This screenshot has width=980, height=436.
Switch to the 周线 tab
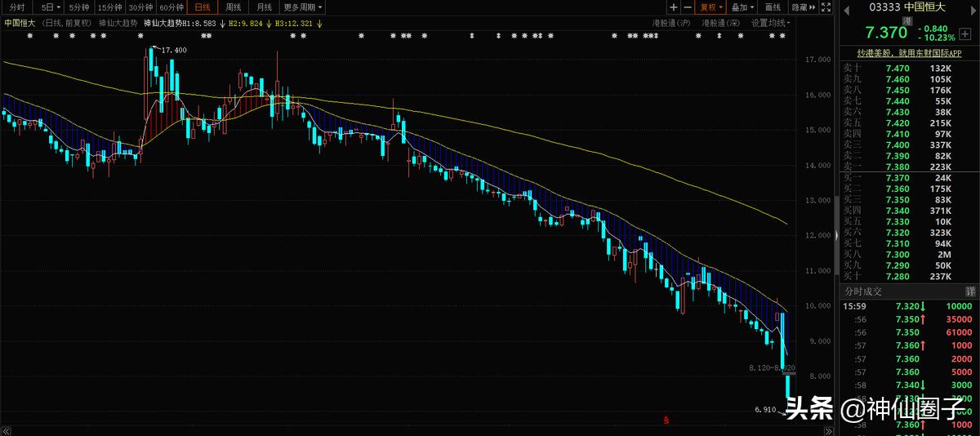pos(234,7)
